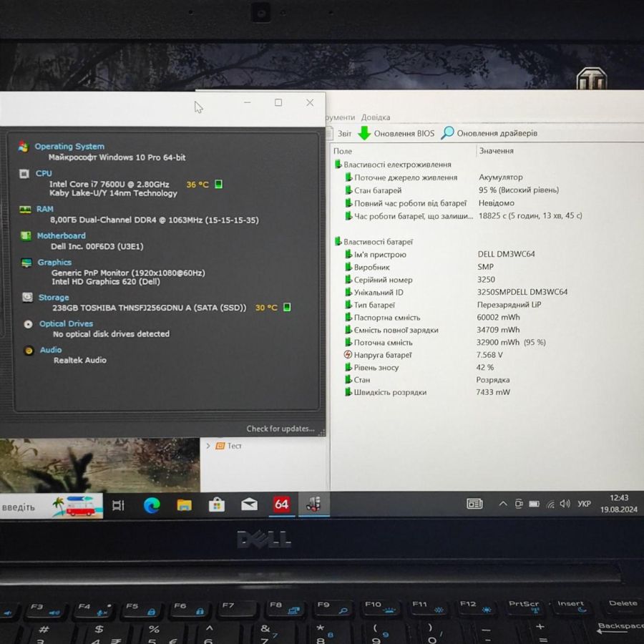Open RAM section in Speccy

pos(45,209)
